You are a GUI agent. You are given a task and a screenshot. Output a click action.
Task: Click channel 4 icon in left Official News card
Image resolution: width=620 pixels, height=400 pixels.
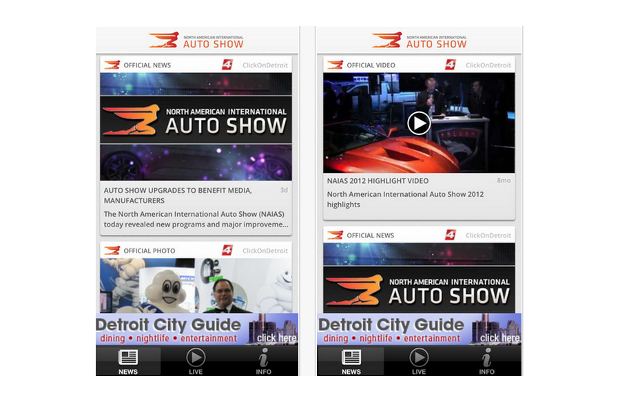(227, 64)
